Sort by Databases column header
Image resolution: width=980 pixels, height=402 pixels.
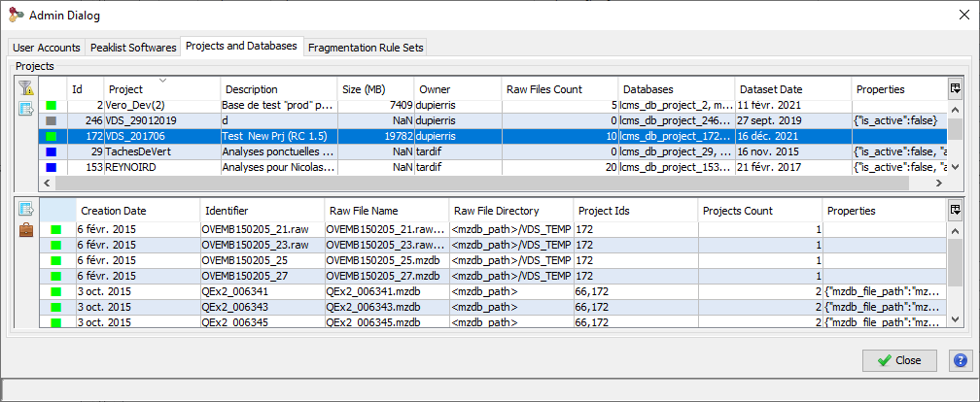click(x=677, y=89)
